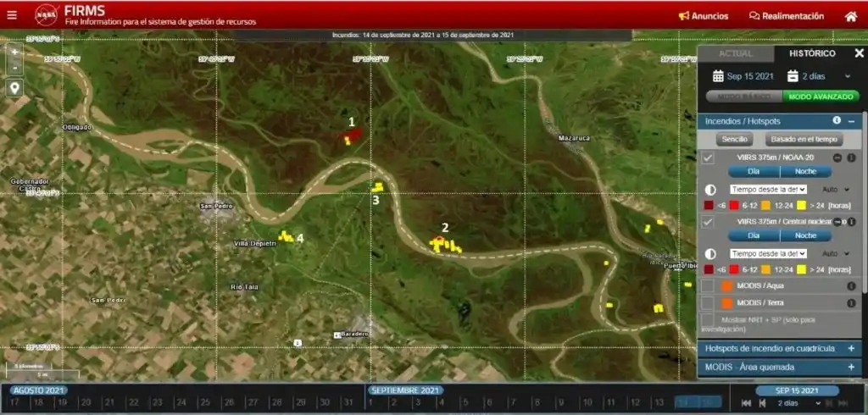Viewport: 868px width, 415px height.
Task: Go to the home page icon
Action: click(x=850, y=16)
